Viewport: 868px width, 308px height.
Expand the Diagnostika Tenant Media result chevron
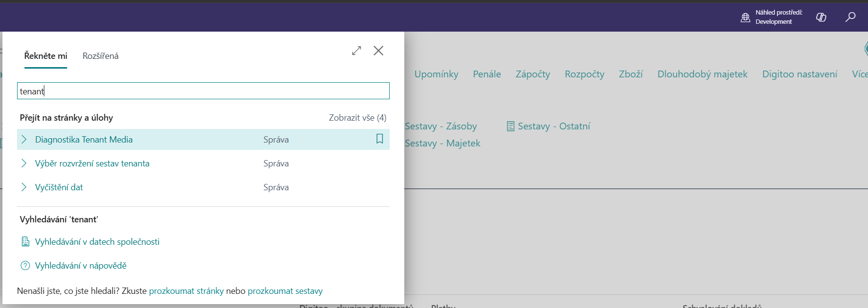[x=24, y=140]
